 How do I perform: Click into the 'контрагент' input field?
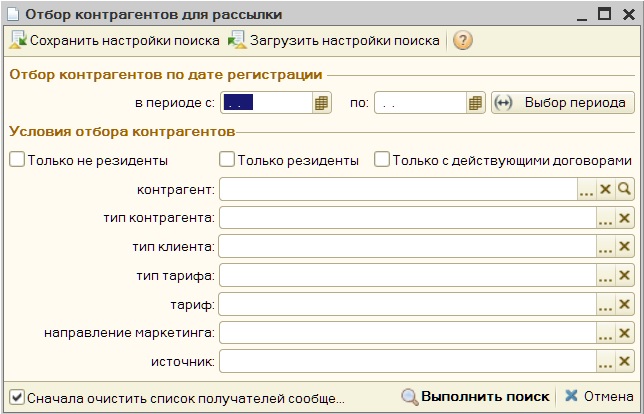pos(398,189)
